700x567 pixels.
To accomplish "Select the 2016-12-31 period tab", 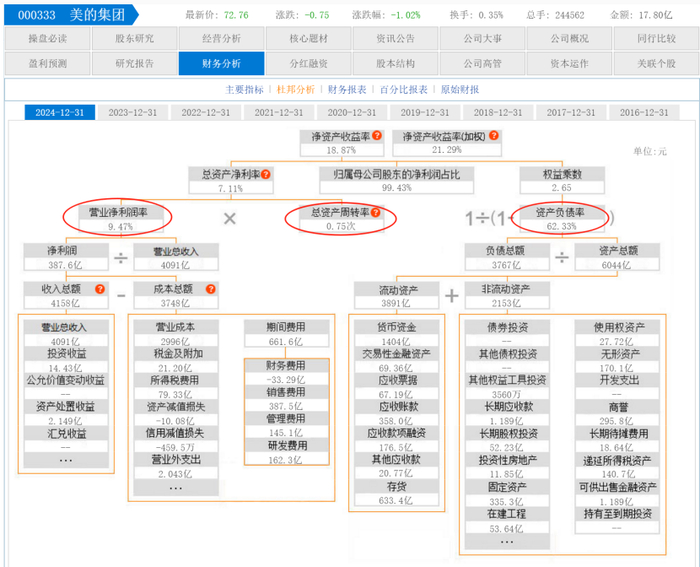I will pyautogui.click(x=644, y=113).
